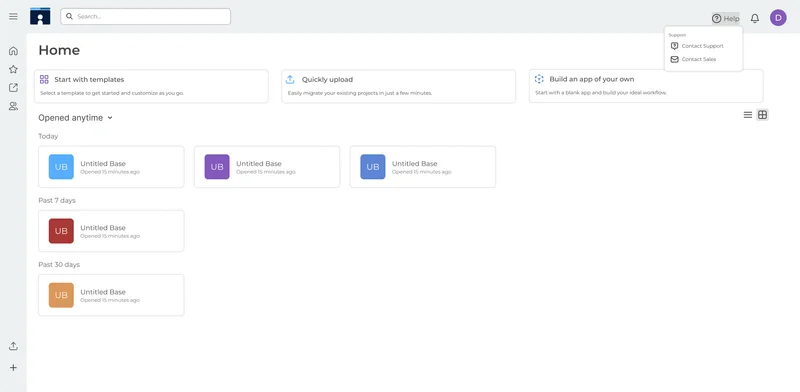Image resolution: width=800 pixels, height=392 pixels.
Task: Click the templates grid icon
Action: (x=44, y=79)
